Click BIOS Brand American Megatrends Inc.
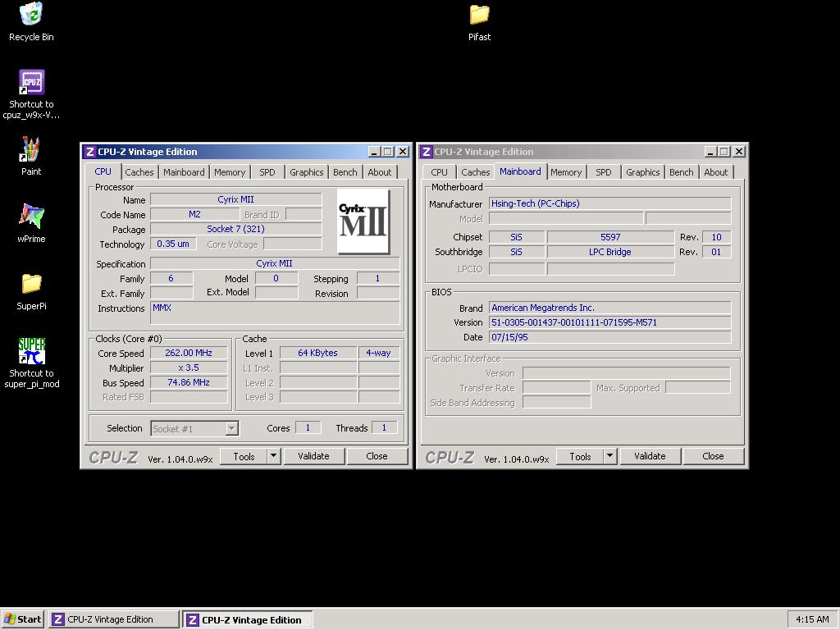This screenshot has height=630, width=840. pyautogui.click(x=609, y=308)
